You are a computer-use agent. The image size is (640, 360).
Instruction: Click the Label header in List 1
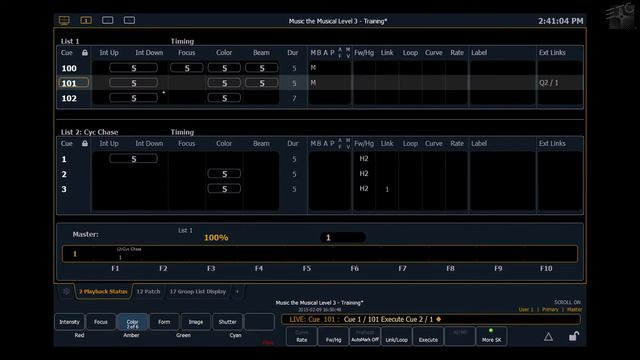coord(479,53)
